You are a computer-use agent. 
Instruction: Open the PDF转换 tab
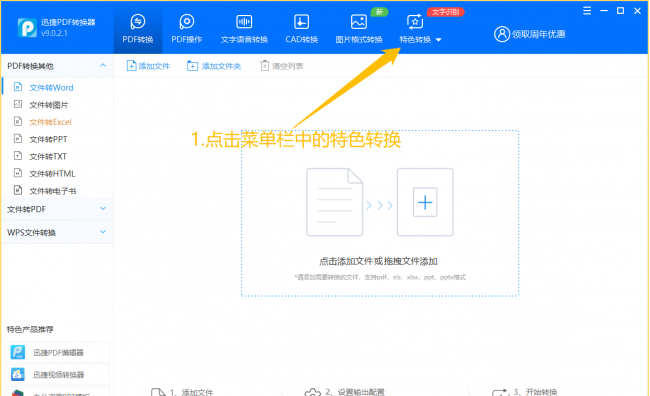click(138, 28)
